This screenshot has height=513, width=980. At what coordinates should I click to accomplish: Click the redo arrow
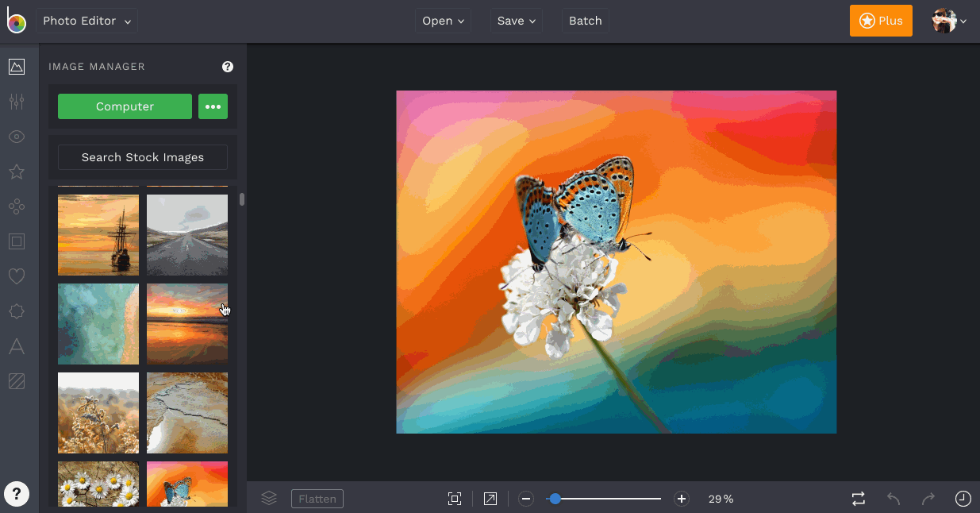(x=928, y=499)
